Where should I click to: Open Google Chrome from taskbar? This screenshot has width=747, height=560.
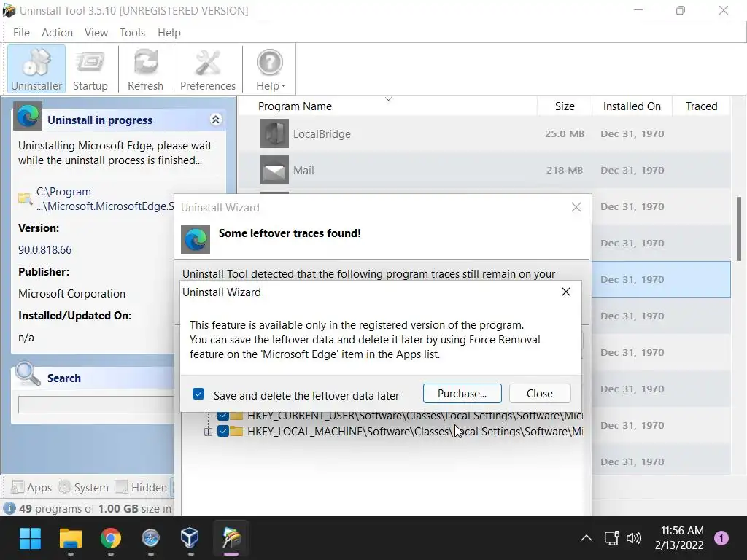coord(111,538)
